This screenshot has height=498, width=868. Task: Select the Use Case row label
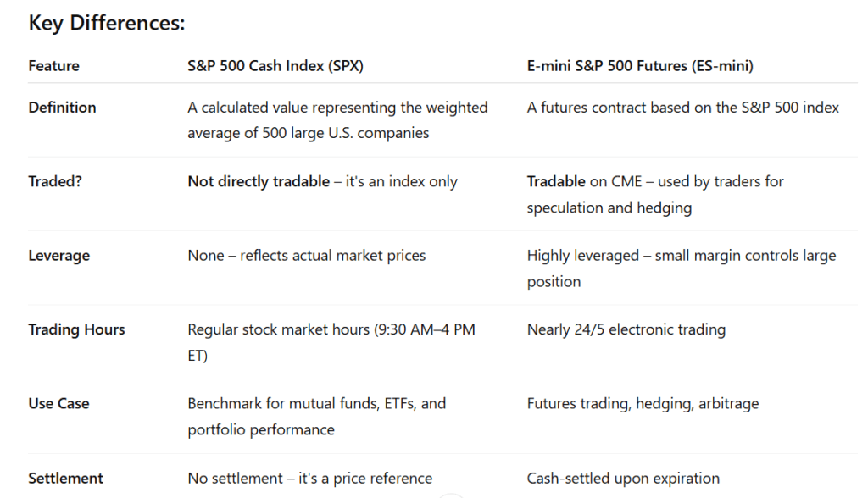[x=58, y=404]
